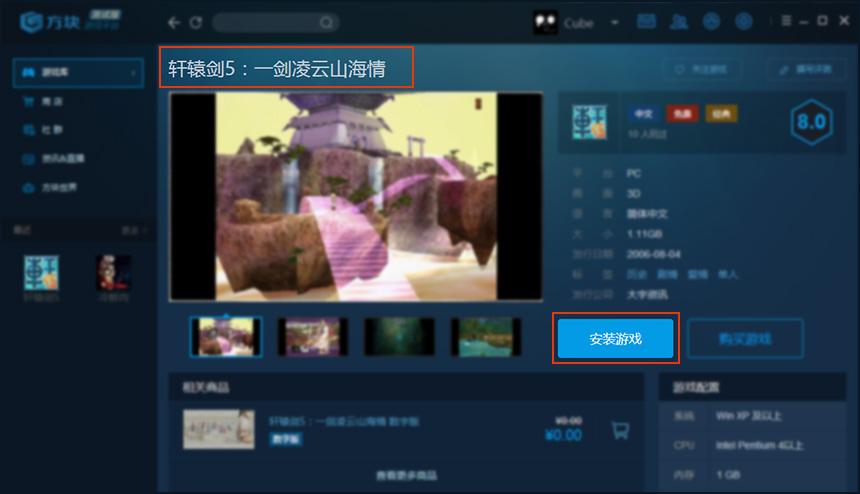860x494 pixels.
Task: Click the view more products link
Action: (407, 475)
